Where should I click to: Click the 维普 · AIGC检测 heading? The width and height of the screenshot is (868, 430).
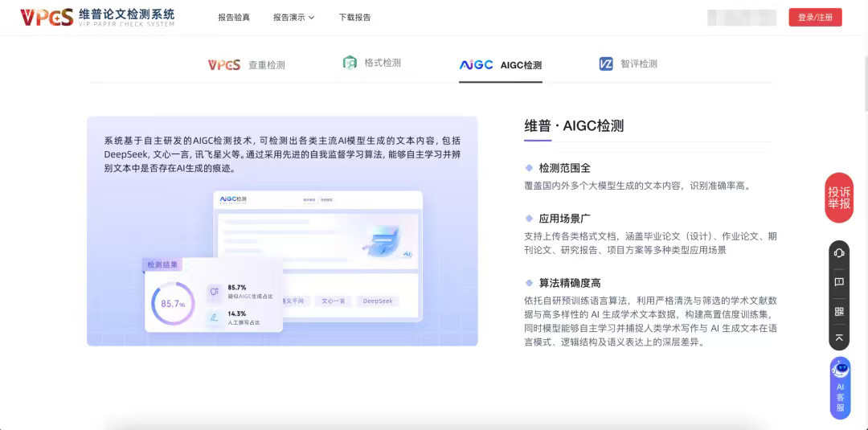[574, 125]
